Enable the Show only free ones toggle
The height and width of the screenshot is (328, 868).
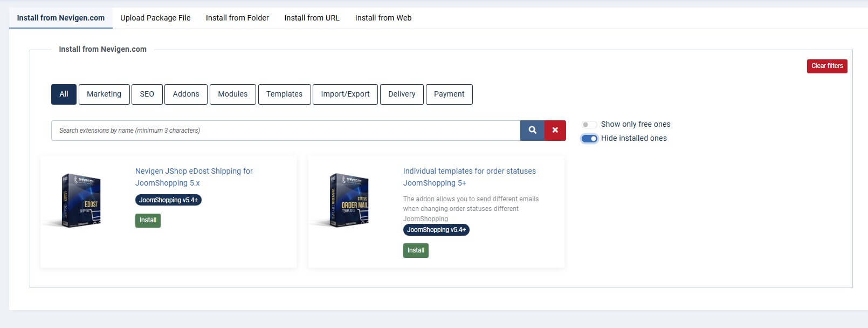(x=589, y=125)
